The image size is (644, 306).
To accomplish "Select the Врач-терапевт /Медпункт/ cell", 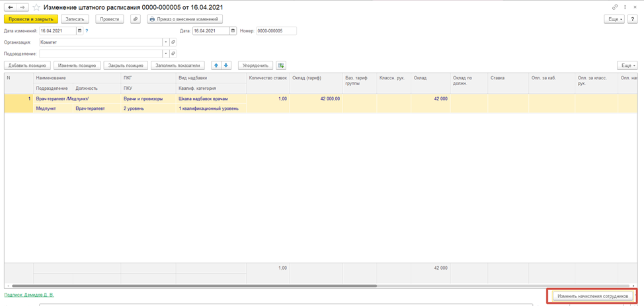I will pyautogui.click(x=77, y=98).
